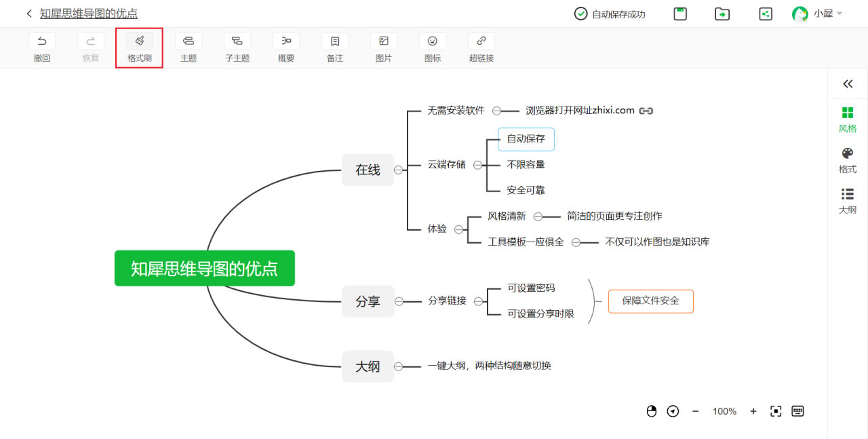
Task: Open the keyboard shortcuts icon
Action: 797,411
